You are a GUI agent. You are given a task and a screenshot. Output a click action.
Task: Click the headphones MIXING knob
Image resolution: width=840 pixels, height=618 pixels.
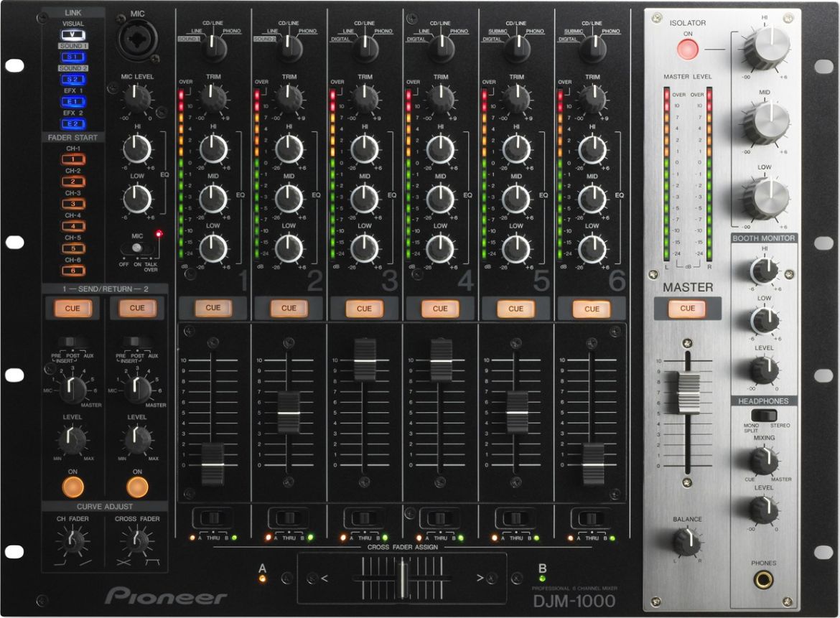[764, 461]
